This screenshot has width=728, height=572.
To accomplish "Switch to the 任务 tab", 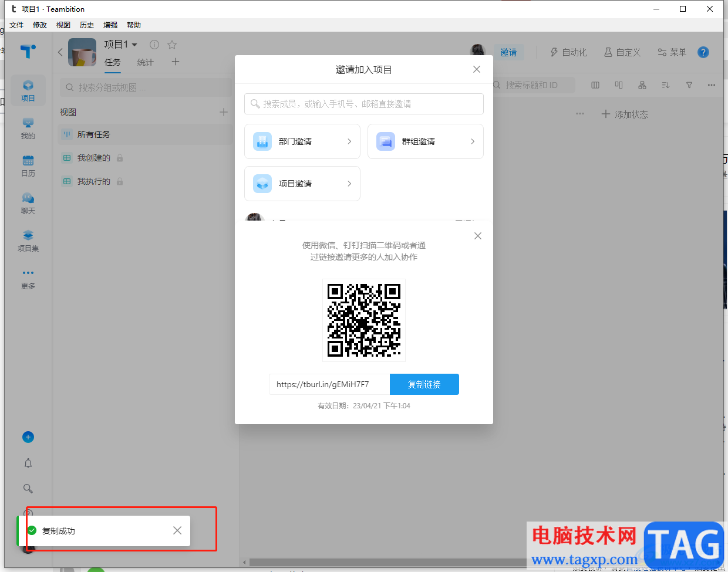I will click(x=113, y=62).
